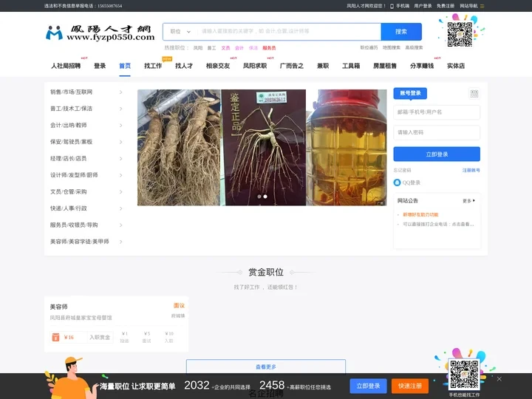Open the QR code login icon

474,94
